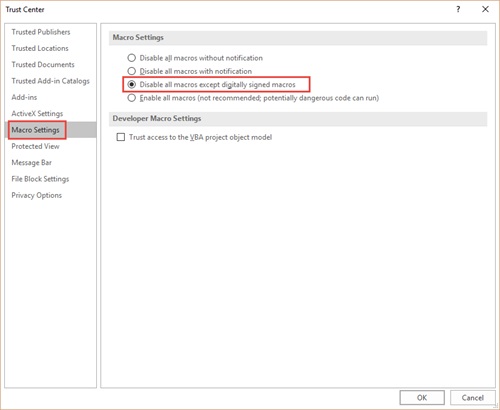The height and width of the screenshot is (410, 500).
Task: Go to Message Bar section
Action: [31, 163]
